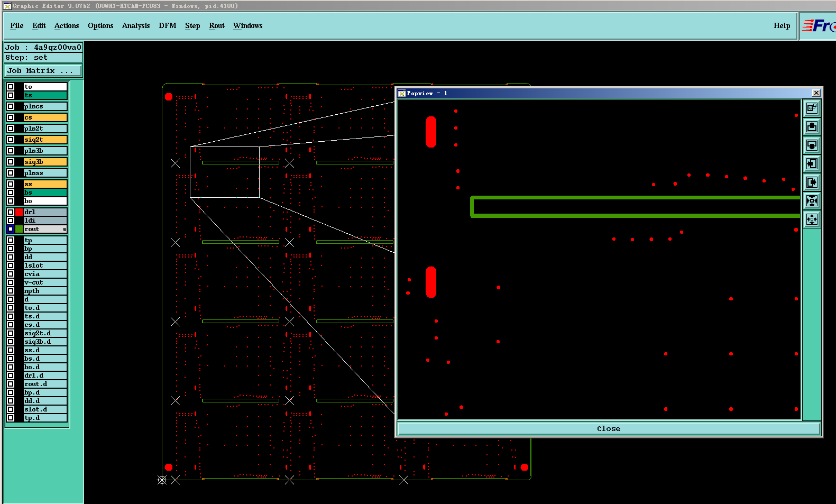
Task: Open the Analysis menu
Action: 136,25
